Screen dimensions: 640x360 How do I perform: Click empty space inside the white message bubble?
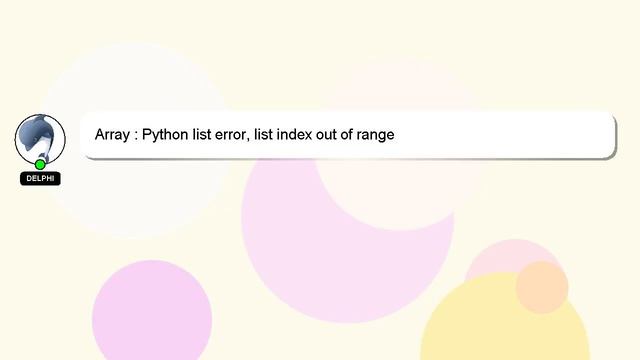coord(502,135)
